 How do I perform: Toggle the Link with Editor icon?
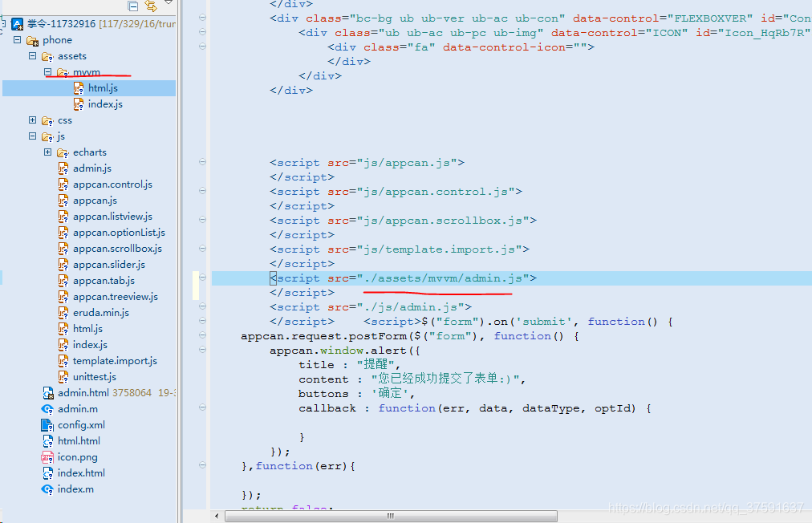tap(151, 5)
